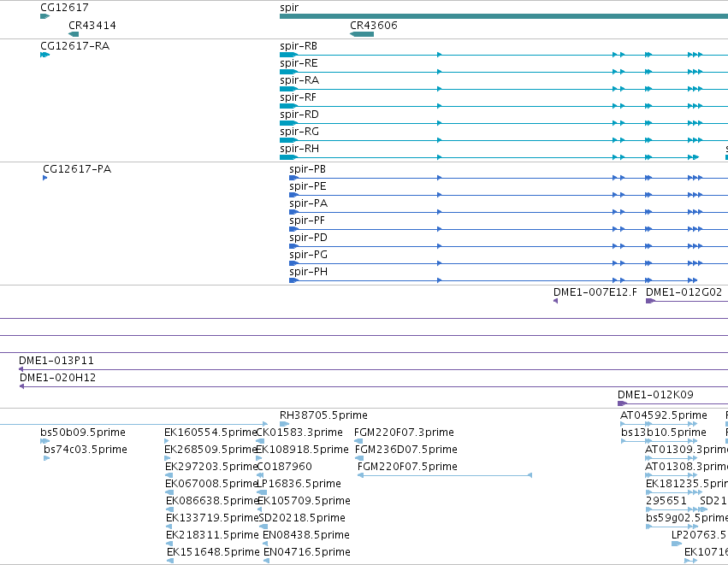Image resolution: width=728 pixels, height=565 pixels.
Task: Click the spir gene label
Action: (x=289, y=8)
